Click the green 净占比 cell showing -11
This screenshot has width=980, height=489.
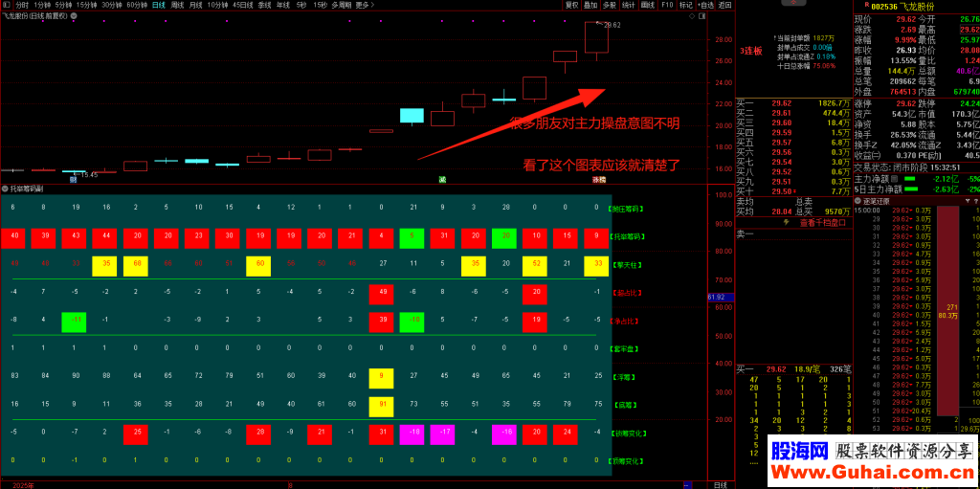(x=74, y=322)
